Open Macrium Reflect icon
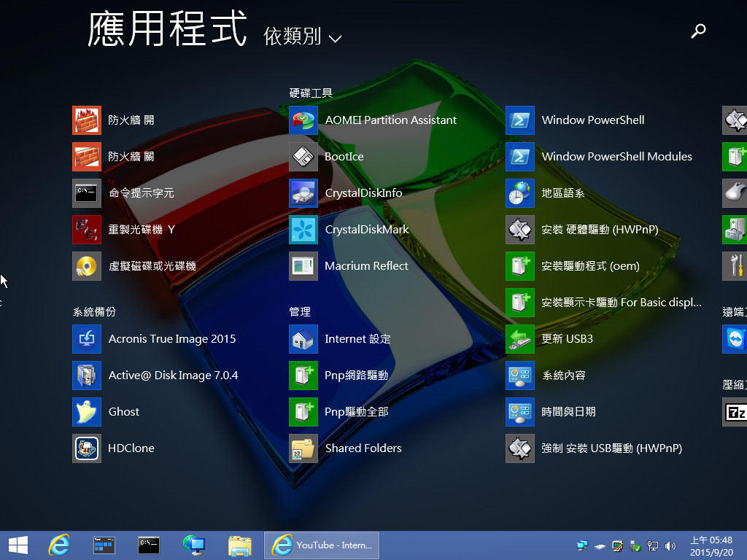747x560 pixels. point(303,265)
